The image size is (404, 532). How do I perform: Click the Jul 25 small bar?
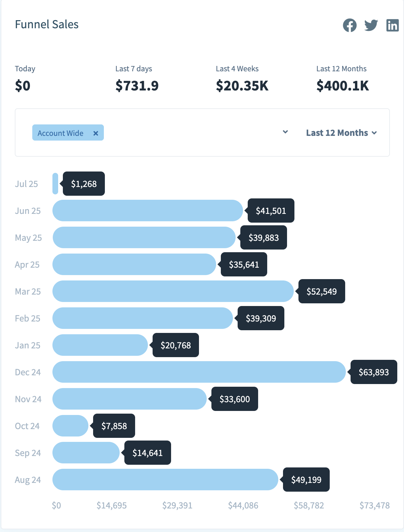[55, 184]
